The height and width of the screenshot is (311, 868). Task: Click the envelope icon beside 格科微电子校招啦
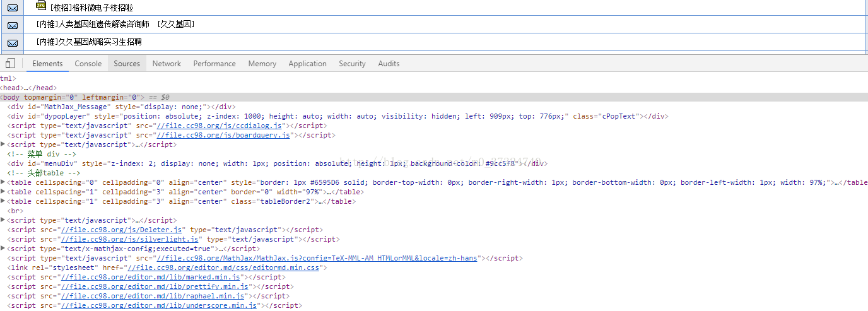click(13, 8)
